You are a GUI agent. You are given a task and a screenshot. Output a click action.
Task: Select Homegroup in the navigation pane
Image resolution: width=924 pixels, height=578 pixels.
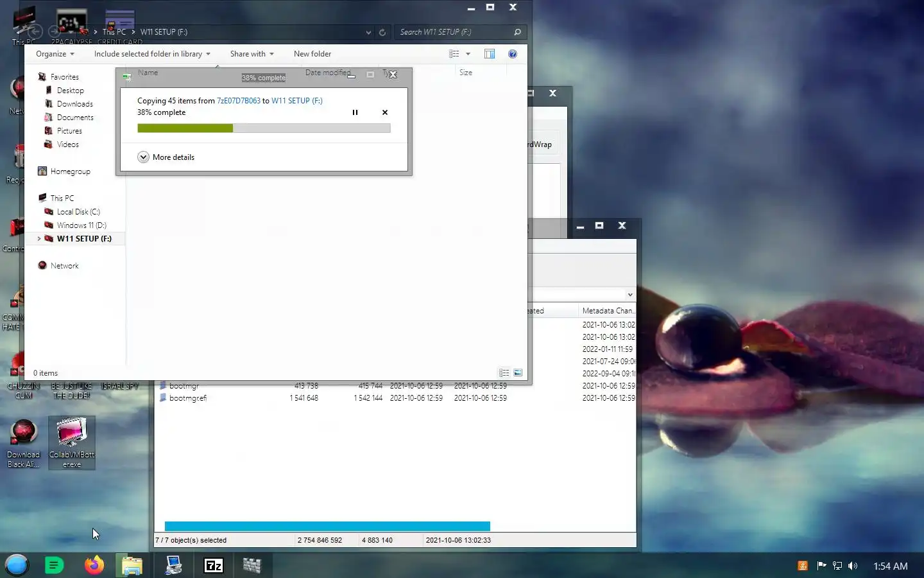[64, 171]
